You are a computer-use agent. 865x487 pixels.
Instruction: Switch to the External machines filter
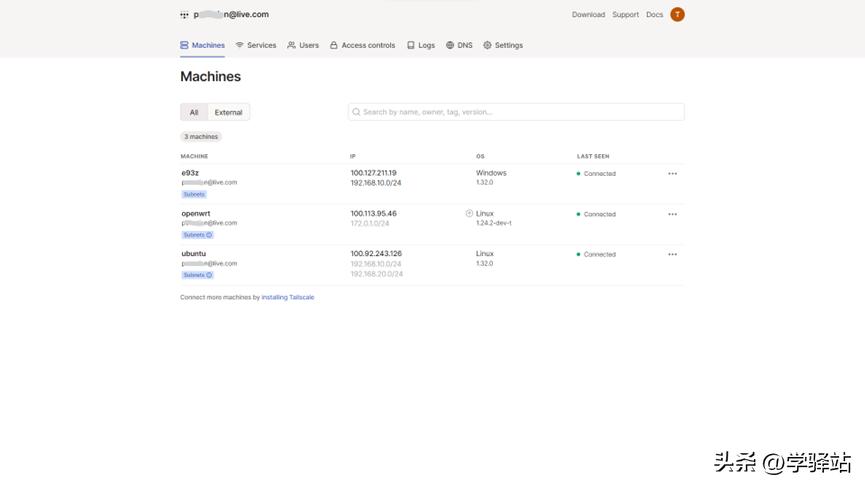[228, 112]
